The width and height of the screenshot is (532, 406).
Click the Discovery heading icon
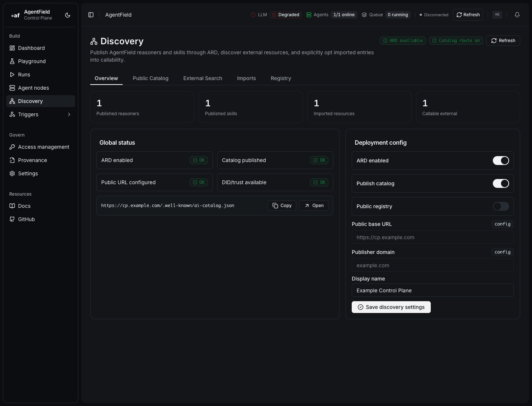(x=94, y=41)
